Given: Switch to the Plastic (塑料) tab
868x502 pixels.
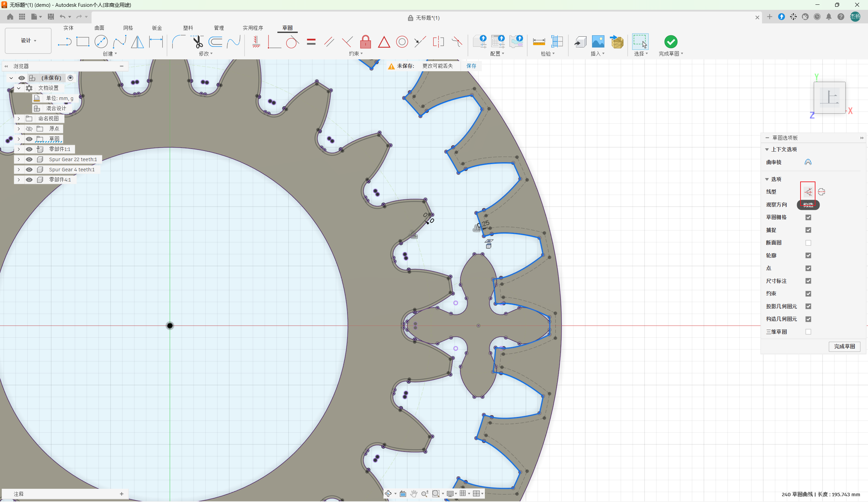Looking at the screenshot, I should 188,28.
